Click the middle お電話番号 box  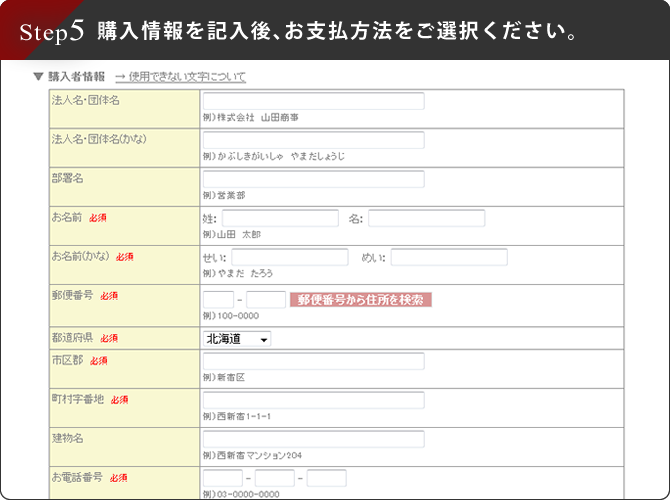coord(274,478)
